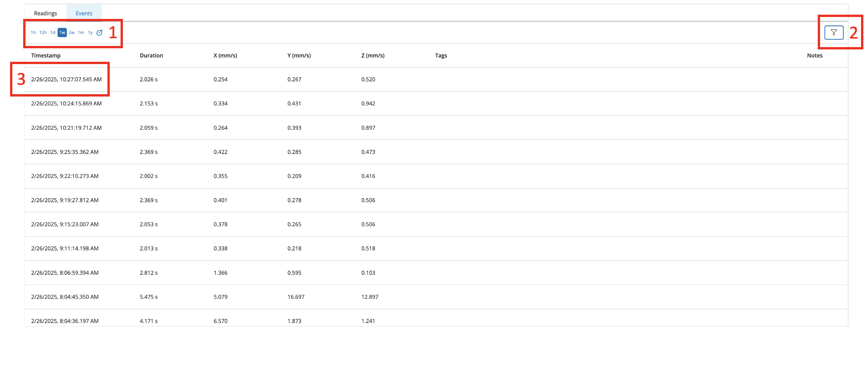
Task: Click the filter funnel icon button
Action: point(834,32)
